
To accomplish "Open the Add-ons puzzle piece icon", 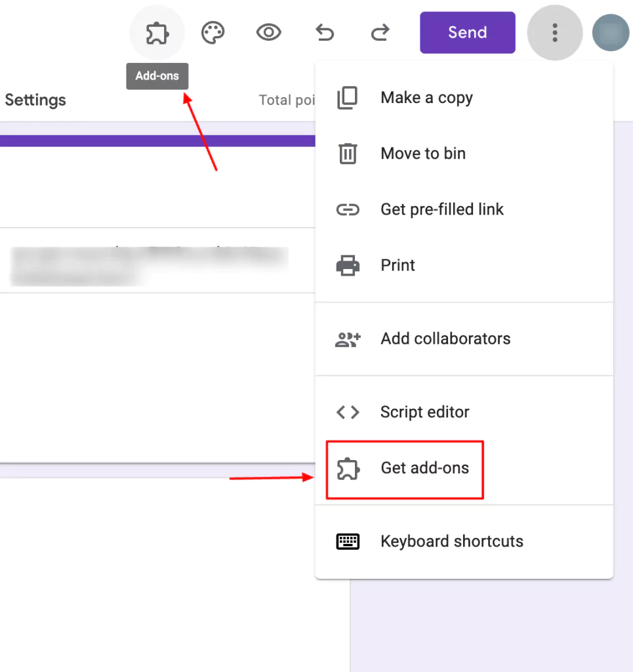I will tap(157, 32).
